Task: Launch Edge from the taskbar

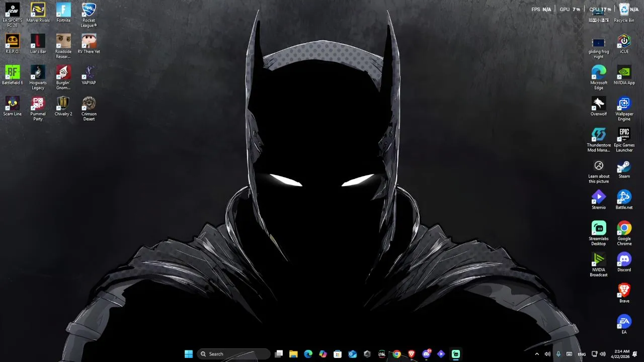Action: (308, 354)
